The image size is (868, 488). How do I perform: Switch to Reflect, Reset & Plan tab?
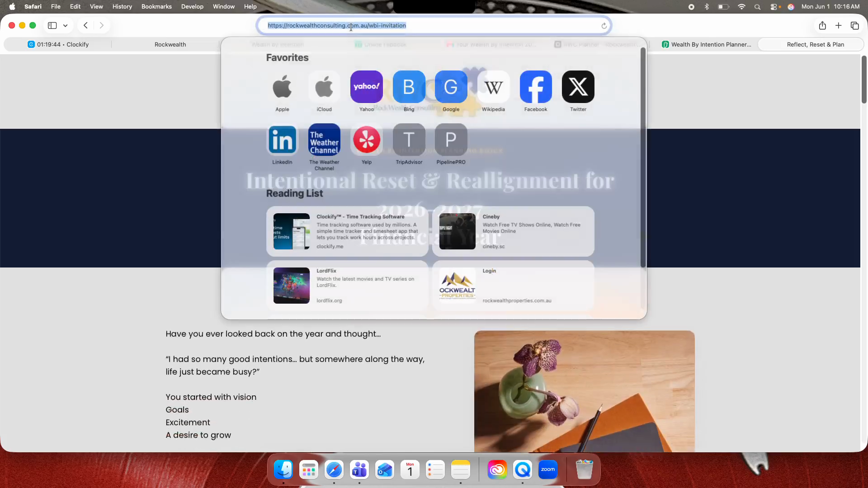click(811, 44)
